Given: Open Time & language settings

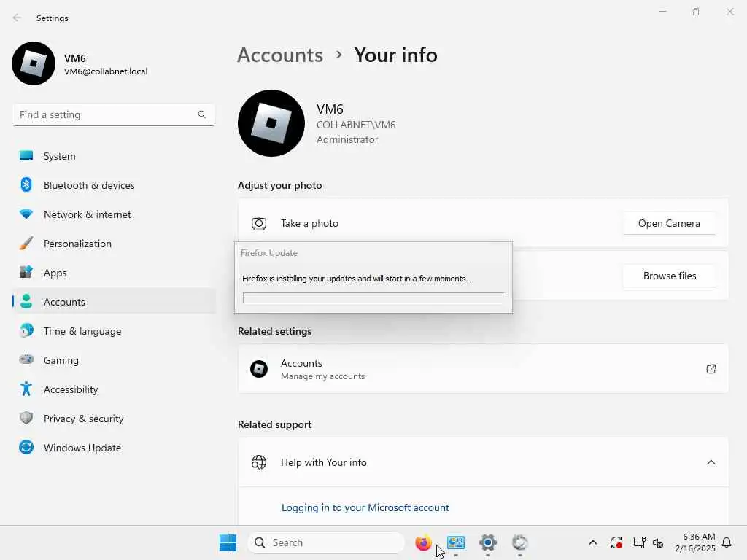Looking at the screenshot, I should pyautogui.click(x=114, y=331).
